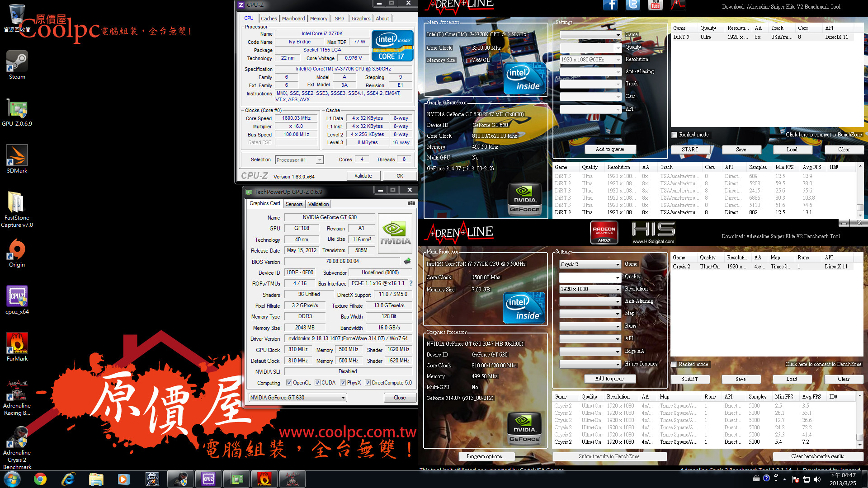Click START in the DiRT 3 benchmark tool
The image size is (868, 488).
[x=690, y=150]
